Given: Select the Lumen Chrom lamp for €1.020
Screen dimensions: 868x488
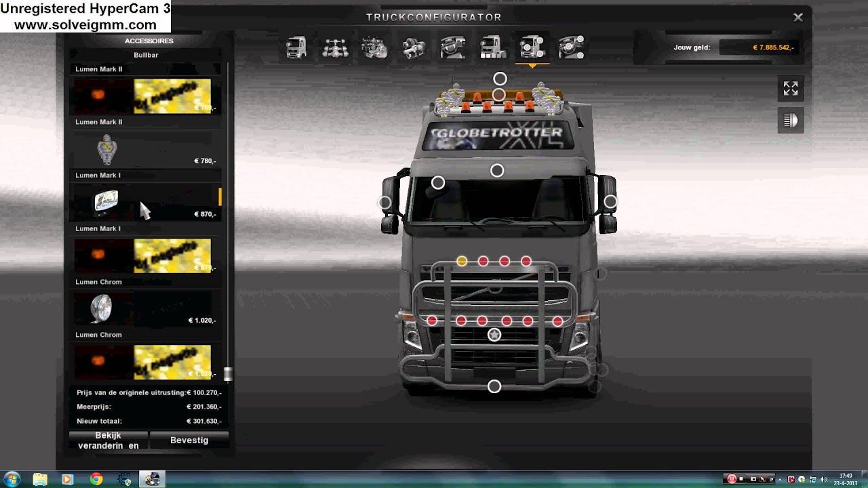Looking at the screenshot, I should pos(146,309).
